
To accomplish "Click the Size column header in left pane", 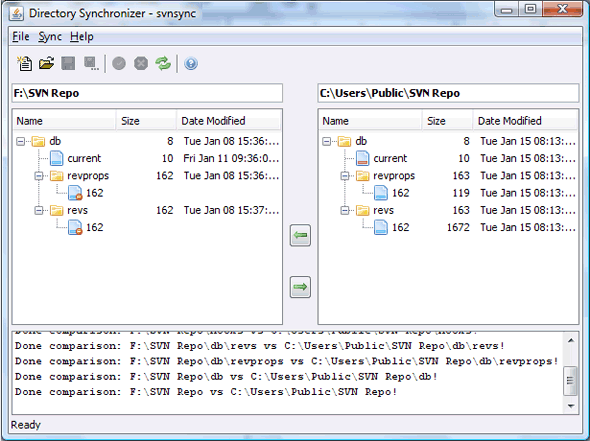I will 146,121.
